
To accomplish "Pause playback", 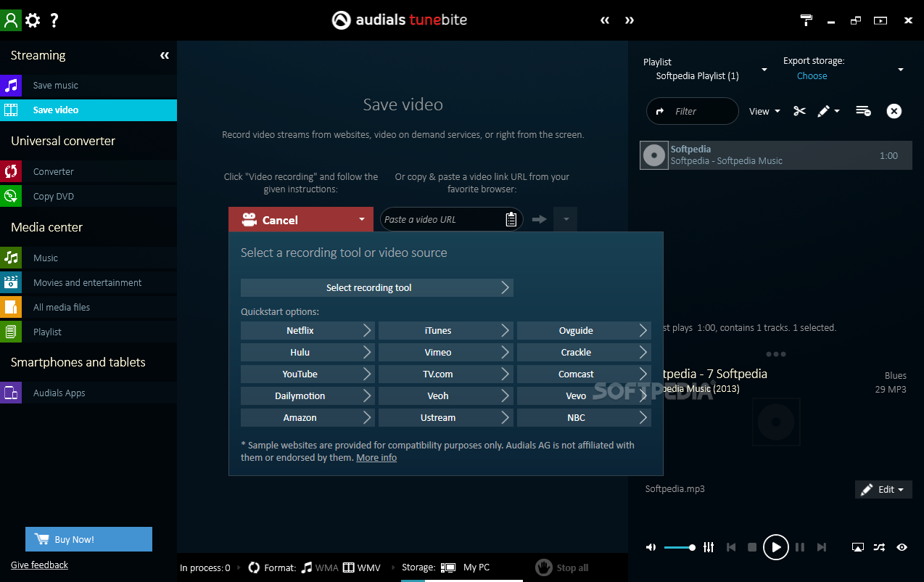I will 800,547.
